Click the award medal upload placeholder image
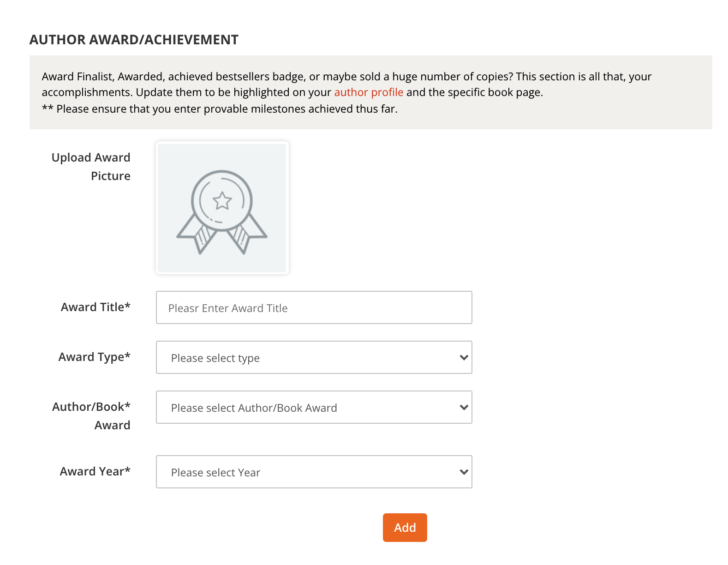The width and height of the screenshot is (728, 565). 222,208
